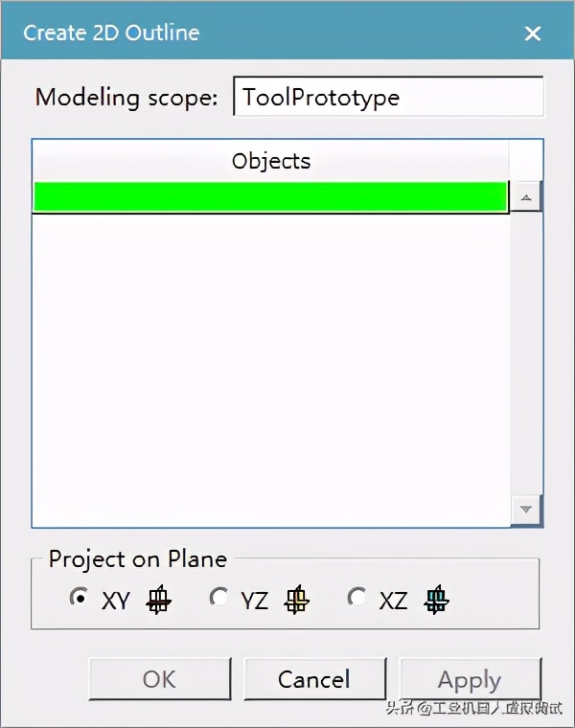Click the Project on Plane group label
Screen dimensions: 575x728
coord(138,559)
